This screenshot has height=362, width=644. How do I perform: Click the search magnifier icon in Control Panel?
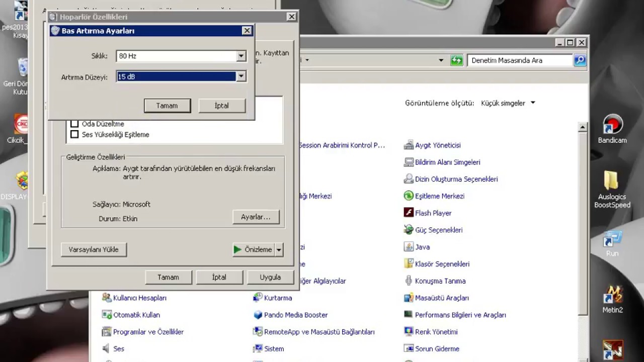[580, 60]
